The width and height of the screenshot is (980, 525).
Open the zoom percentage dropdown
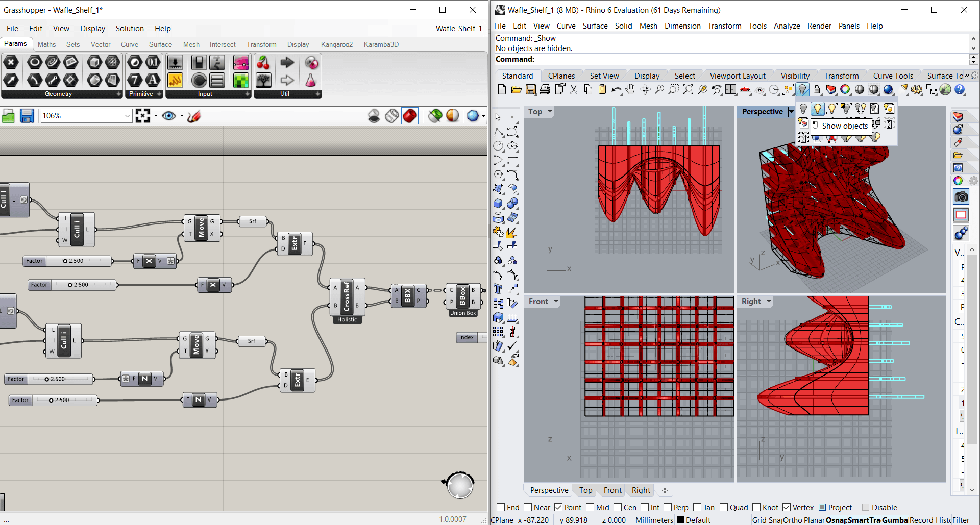coord(127,116)
